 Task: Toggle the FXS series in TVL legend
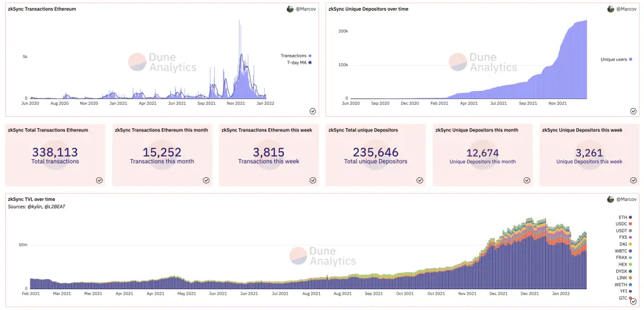(625, 237)
